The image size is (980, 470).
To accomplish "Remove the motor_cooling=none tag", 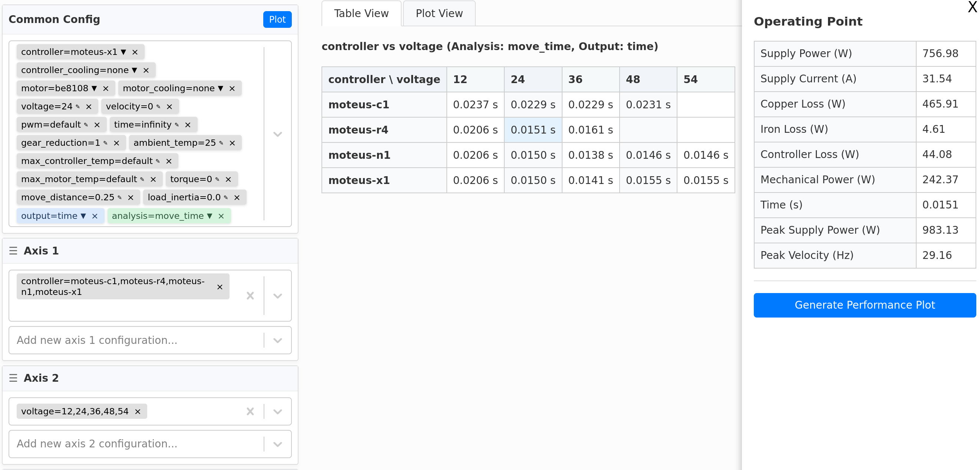I will 232,89.
